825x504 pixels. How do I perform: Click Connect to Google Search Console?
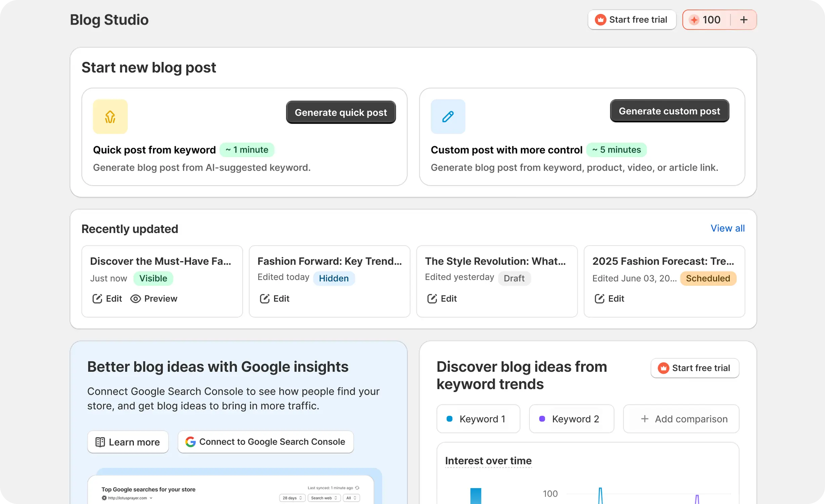point(265,442)
